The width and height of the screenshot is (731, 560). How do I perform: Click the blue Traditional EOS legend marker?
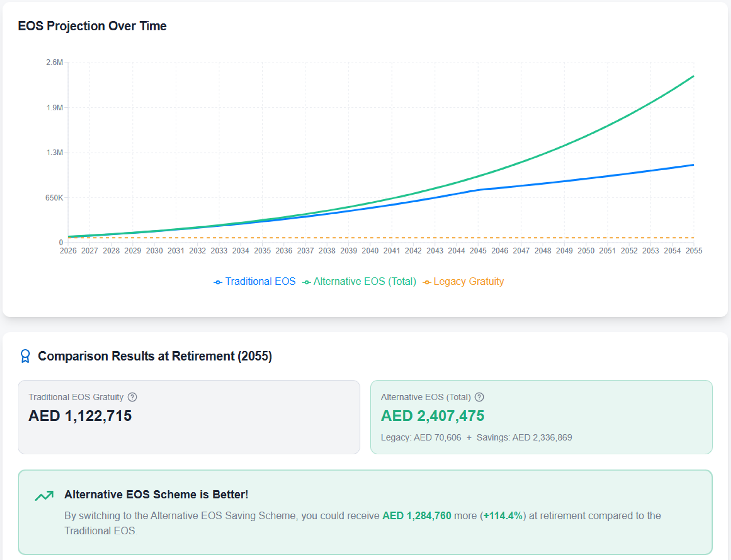(218, 282)
